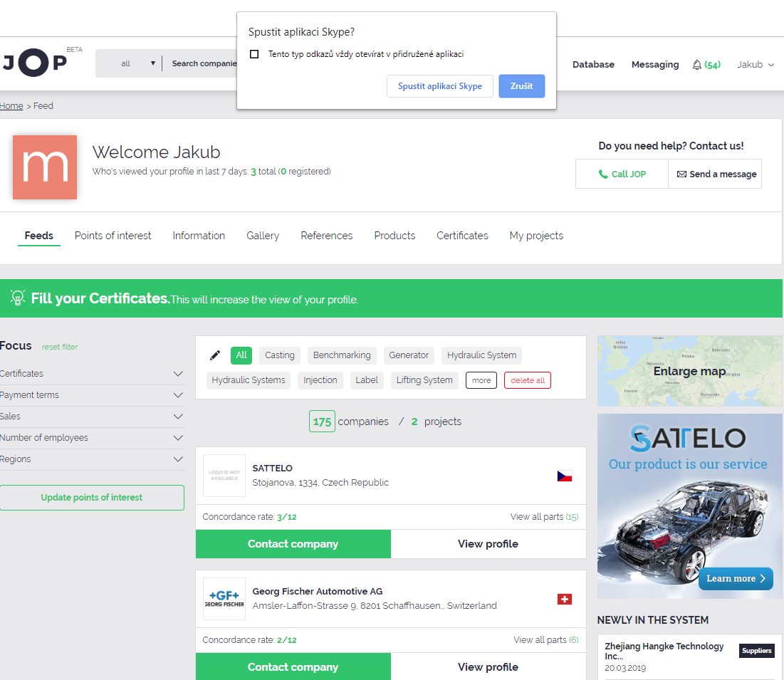View all parts (6) for Georg Fischer
Screen dimensions: 784x680
[545, 639]
